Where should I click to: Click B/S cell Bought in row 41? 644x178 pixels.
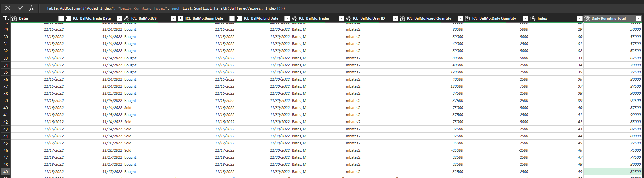coord(150,115)
